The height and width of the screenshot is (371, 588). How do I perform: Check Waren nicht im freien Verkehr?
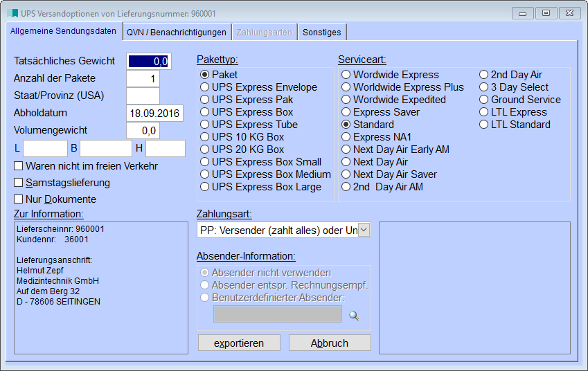coord(19,166)
